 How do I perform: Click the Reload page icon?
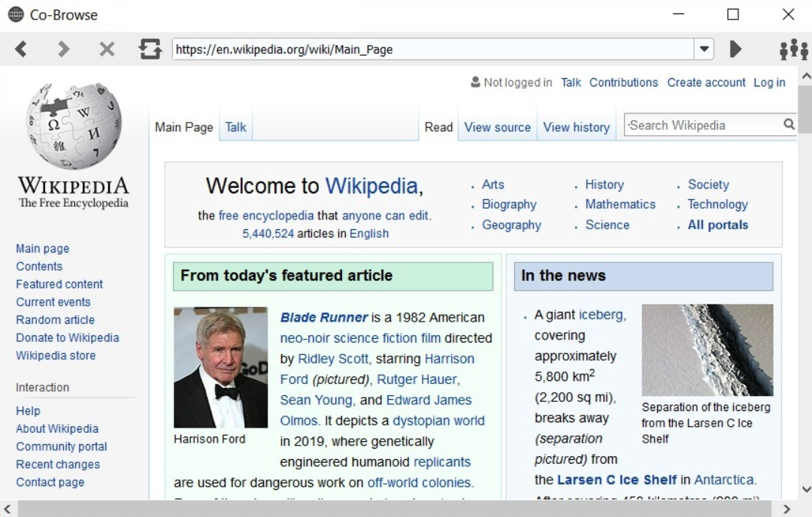pyautogui.click(x=150, y=50)
